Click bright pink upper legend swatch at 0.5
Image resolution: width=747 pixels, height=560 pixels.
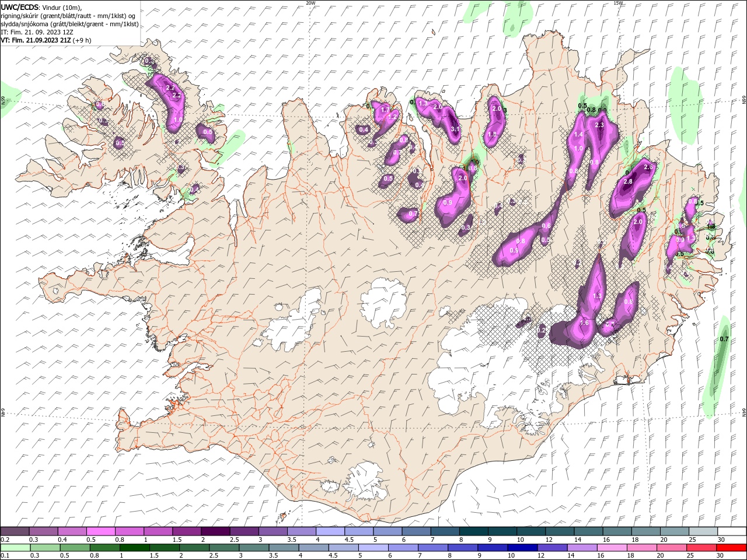pos(100,531)
